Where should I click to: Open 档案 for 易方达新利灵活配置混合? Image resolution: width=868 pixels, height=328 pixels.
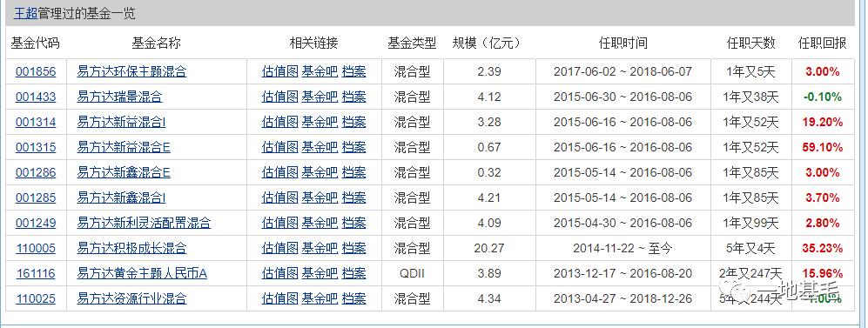click(x=353, y=223)
